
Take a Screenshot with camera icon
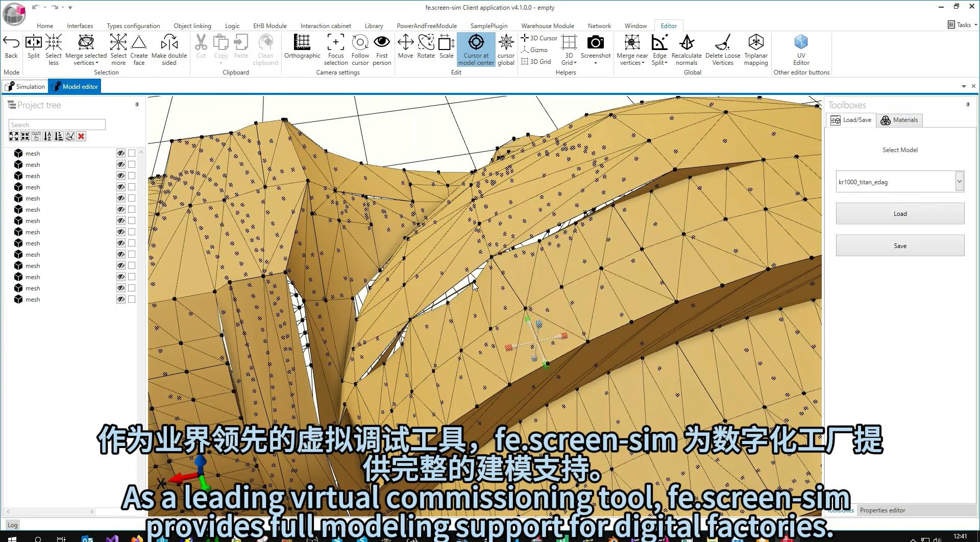595,43
